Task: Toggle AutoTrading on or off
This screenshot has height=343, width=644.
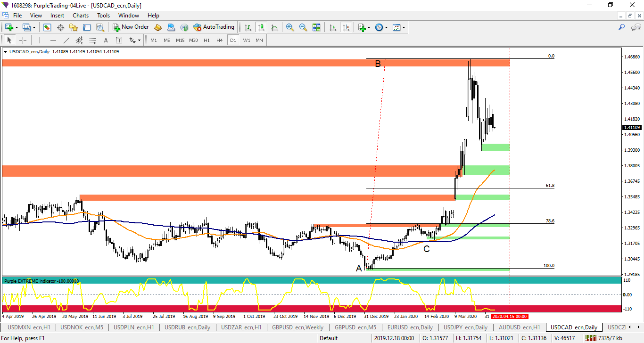Action: click(214, 27)
